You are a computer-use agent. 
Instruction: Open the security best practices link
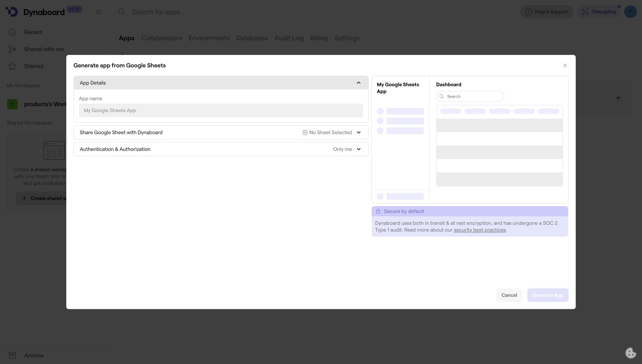tap(479, 230)
